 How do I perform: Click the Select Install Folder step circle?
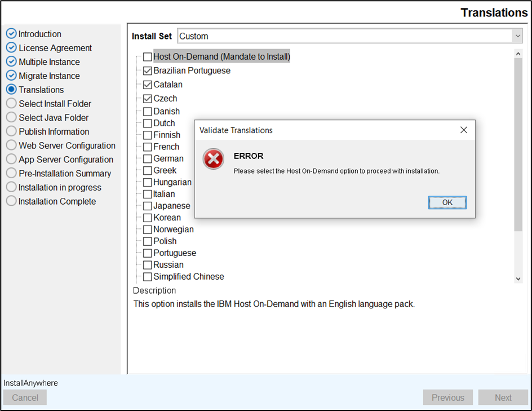pos(11,104)
